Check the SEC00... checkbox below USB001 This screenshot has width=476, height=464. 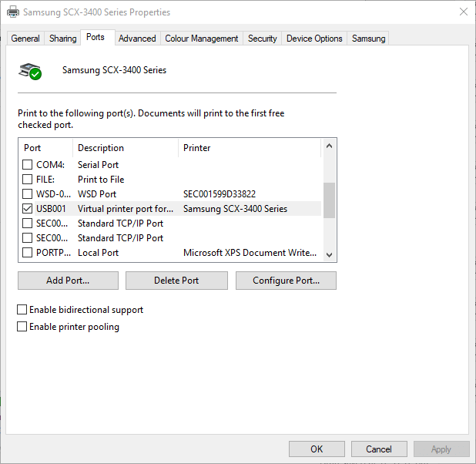point(27,224)
